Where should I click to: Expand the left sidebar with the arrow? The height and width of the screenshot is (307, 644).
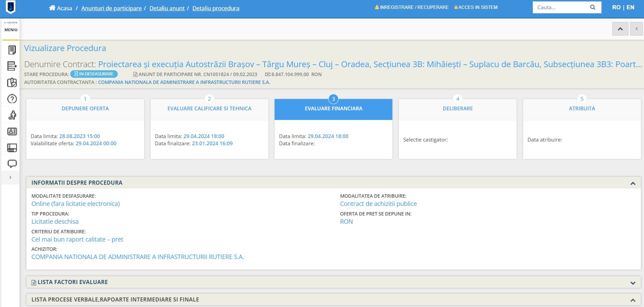[x=10, y=177]
